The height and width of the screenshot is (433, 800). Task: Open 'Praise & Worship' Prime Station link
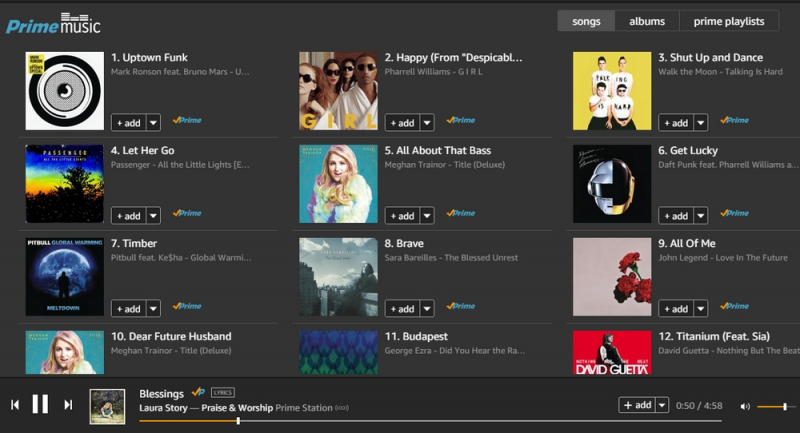(237, 408)
